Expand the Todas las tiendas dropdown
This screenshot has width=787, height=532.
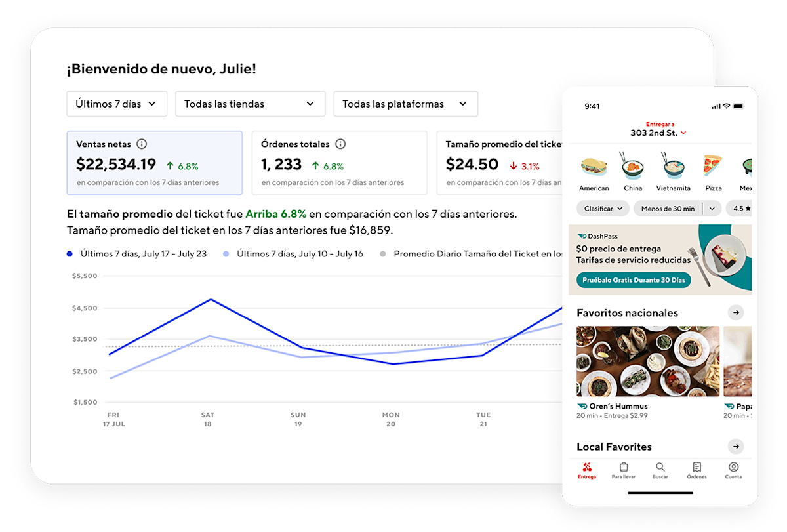(x=250, y=104)
